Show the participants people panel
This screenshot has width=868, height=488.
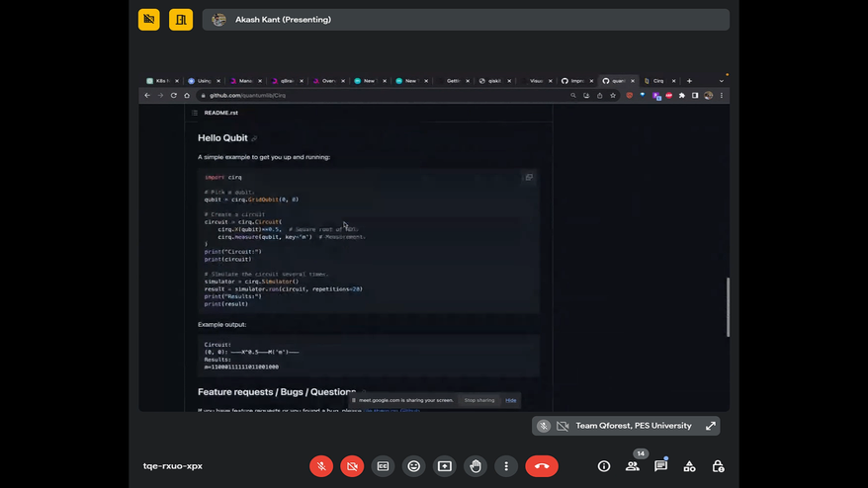coord(633,466)
